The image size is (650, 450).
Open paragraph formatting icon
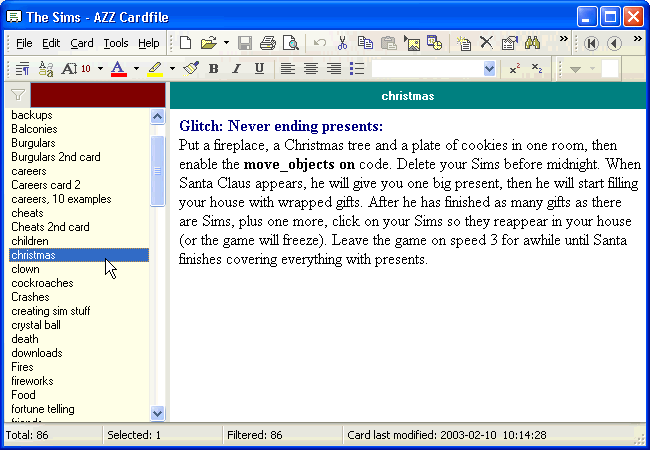(22, 69)
